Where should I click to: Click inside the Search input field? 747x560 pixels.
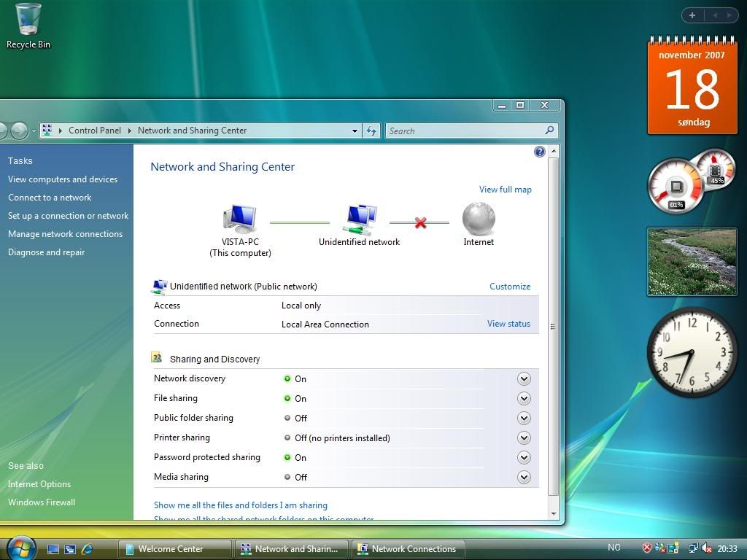coord(465,131)
